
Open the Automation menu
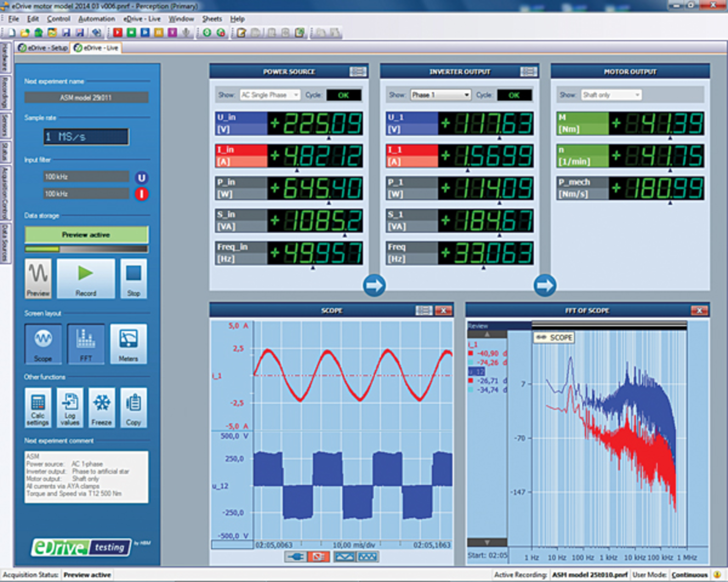[x=97, y=19]
